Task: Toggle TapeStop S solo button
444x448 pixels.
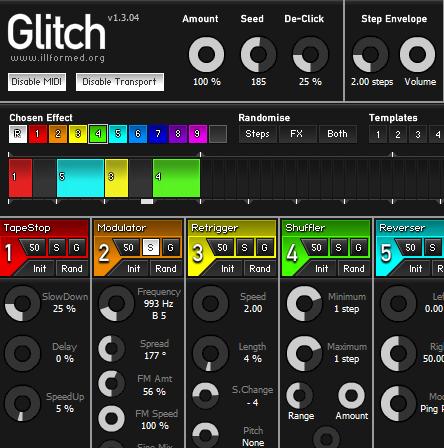Action: [x=57, y=248]
